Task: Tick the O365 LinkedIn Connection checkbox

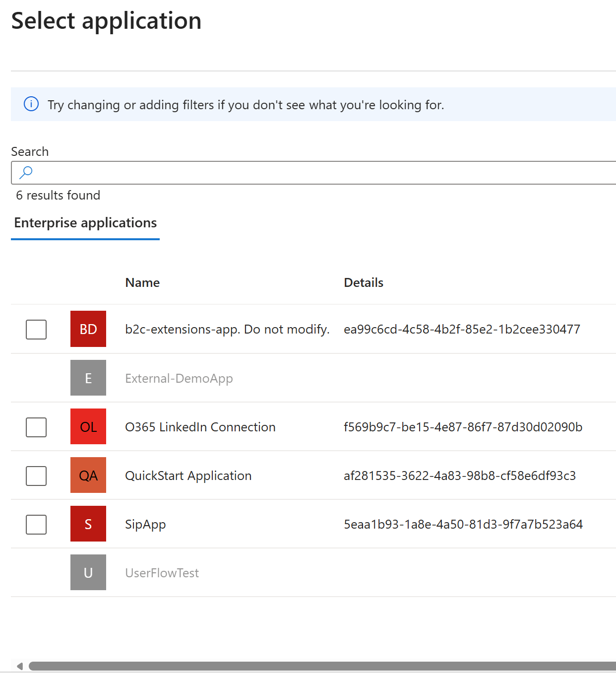Action: point(36,427)
